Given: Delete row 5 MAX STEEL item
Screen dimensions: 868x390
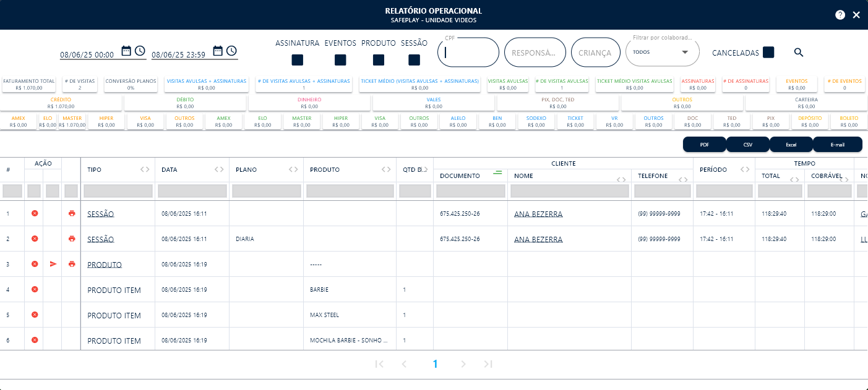Looking at the screenshot, I should coord(35,315).
